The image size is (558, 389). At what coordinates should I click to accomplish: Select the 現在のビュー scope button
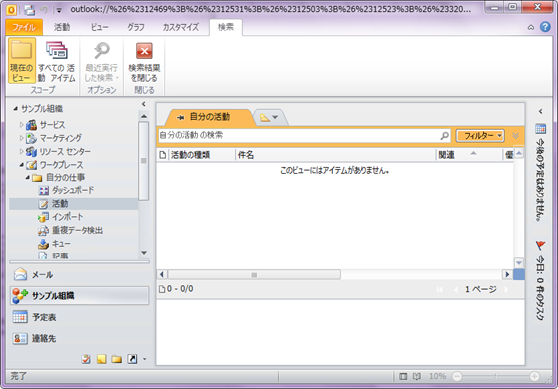tap(22, 61)
